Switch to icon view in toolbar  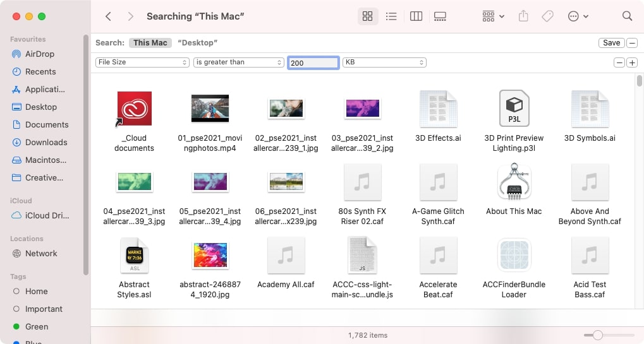point(368,16)
